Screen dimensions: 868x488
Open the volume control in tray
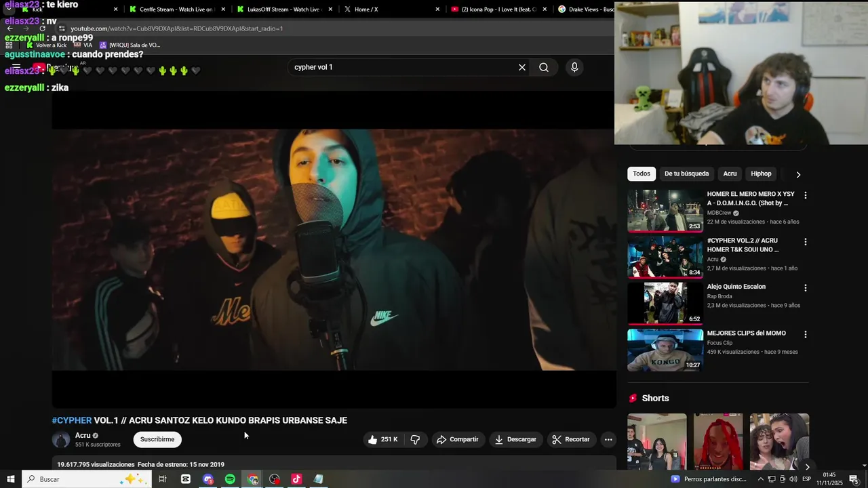(x=793, y=479)
